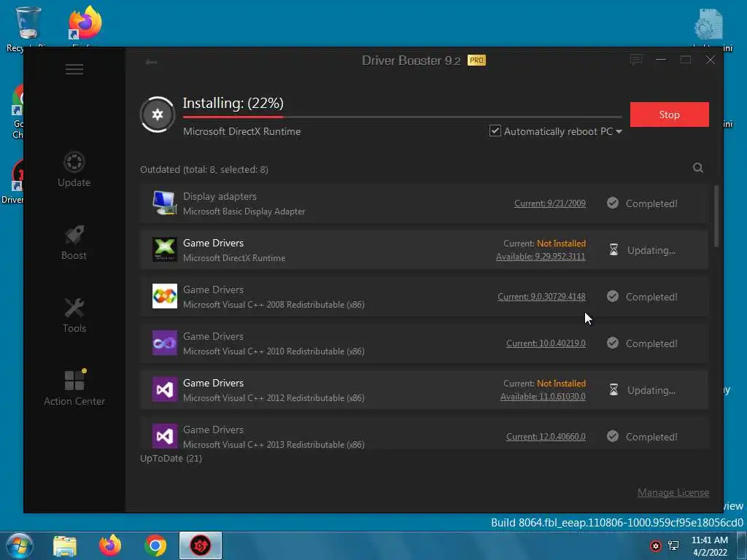Click Updating... status for DirectX Runtime
Image resolution: width=747 pixels, height=560 pixels.
click(651, 251)
